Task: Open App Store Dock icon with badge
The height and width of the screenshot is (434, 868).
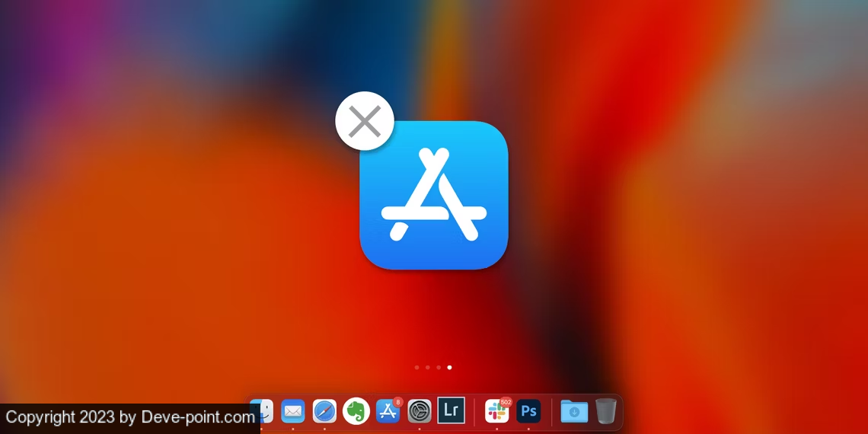Action: pos(388,411)
